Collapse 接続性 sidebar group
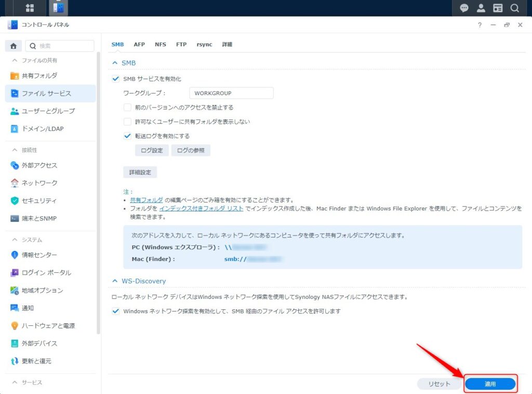Viewport: 532px width, 394px height. click(x=15, y=150)
